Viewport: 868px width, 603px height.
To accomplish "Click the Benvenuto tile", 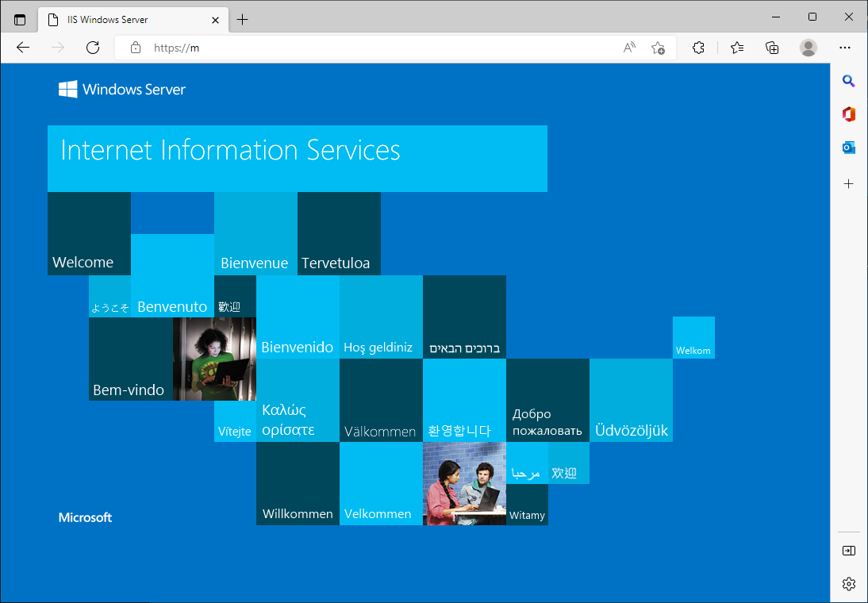I will coord(172,276).
